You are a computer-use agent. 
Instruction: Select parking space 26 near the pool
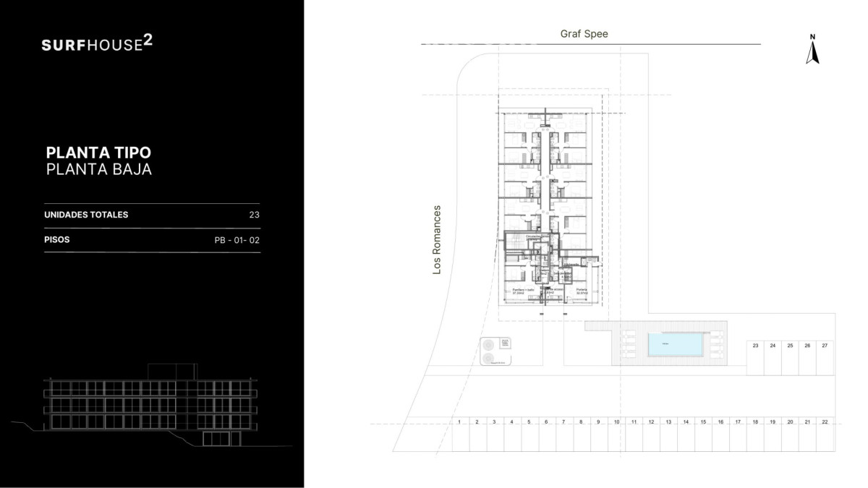807,358
